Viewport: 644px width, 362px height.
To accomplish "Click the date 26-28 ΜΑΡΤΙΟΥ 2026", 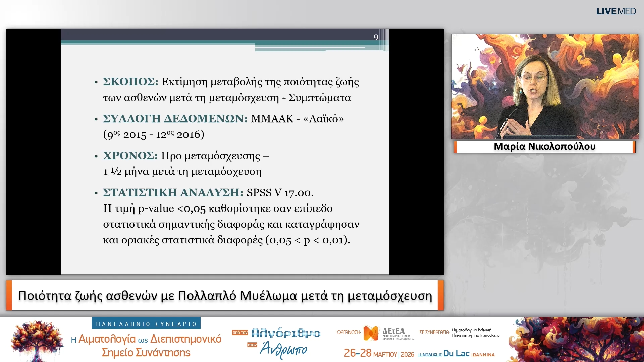I will click(379, 353).
